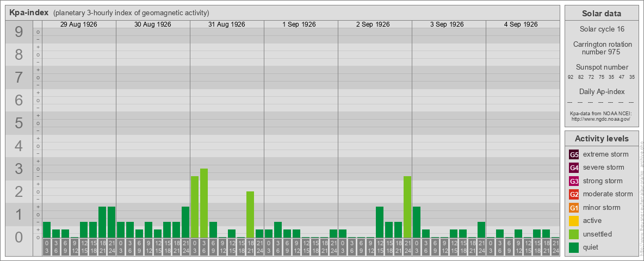Select the 3 Sep 1926 date header
Viewport: 644px width, 261px height.
click(x=447, y=24)
